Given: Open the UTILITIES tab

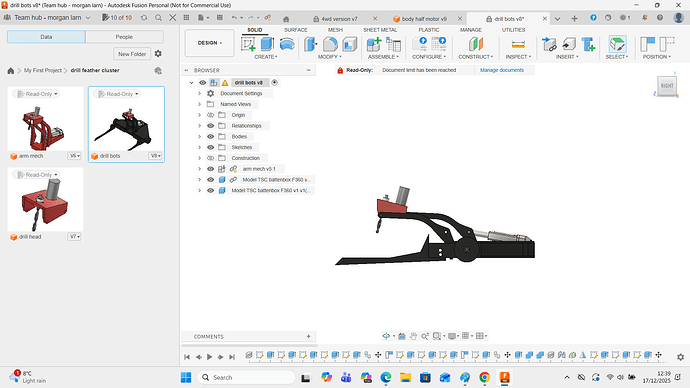Looking at the screenshot, I should pos(514,30).
